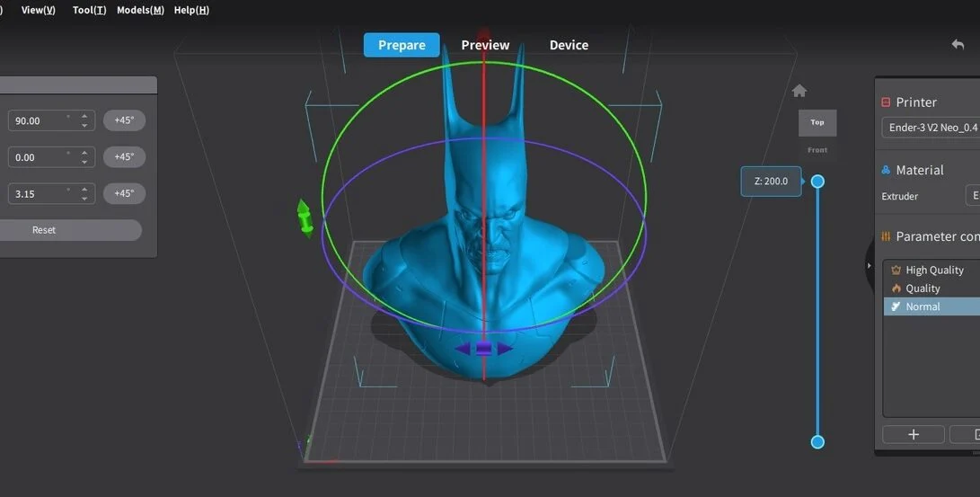Open the Ender-3 V2 Neo printer dropdown
980x497 pixels.
point(931,128)
